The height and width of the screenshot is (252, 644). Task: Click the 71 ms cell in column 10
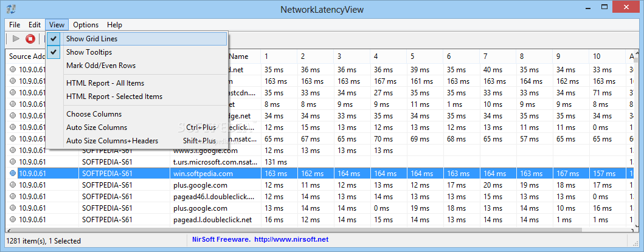608,93
